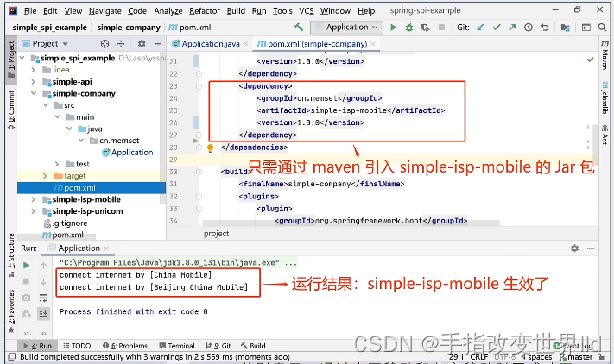Click Search Everywhere magnifier icon
This screenshot has width=614, height=364.
click(602, 27)
